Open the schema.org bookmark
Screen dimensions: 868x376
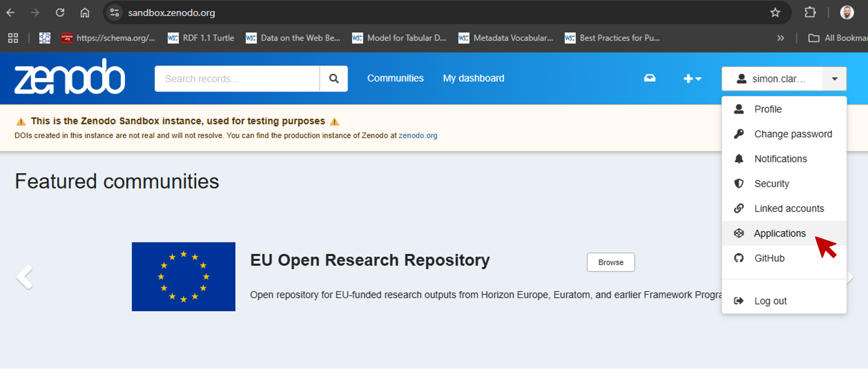pos(108,38)
